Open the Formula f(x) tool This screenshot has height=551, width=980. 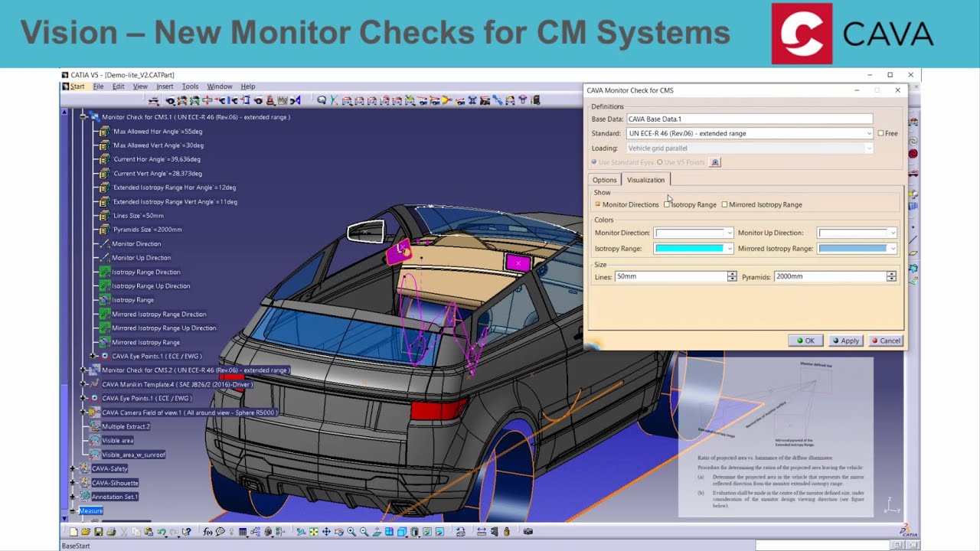pyautogui.click(x=207, y=532)
